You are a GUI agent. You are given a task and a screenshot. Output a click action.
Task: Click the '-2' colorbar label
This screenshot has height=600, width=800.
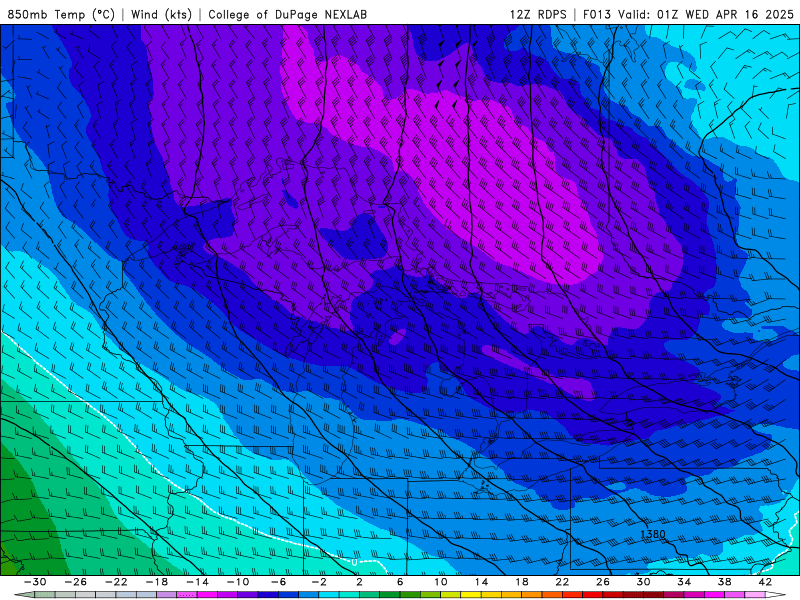[319, 582]
